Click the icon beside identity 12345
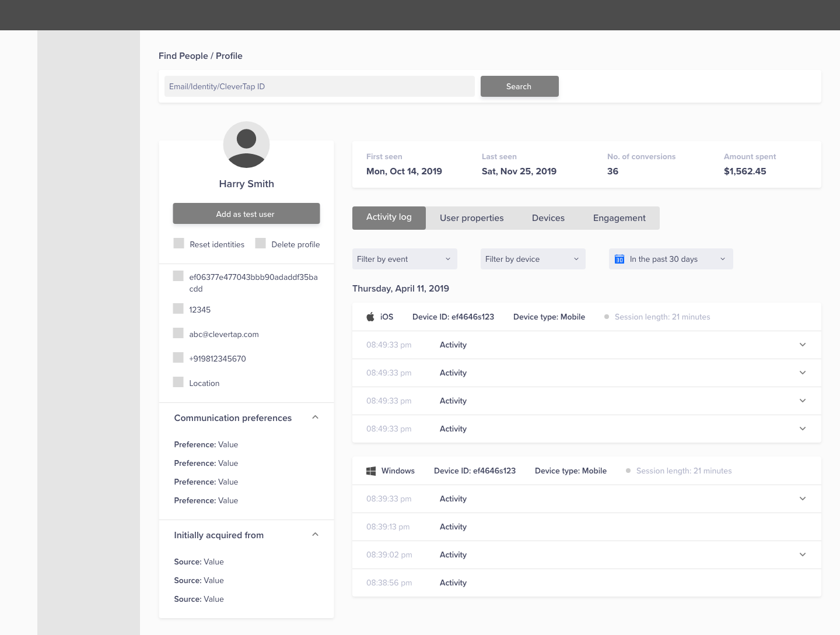This screenshot has height=635, width=840. (178, 309)
